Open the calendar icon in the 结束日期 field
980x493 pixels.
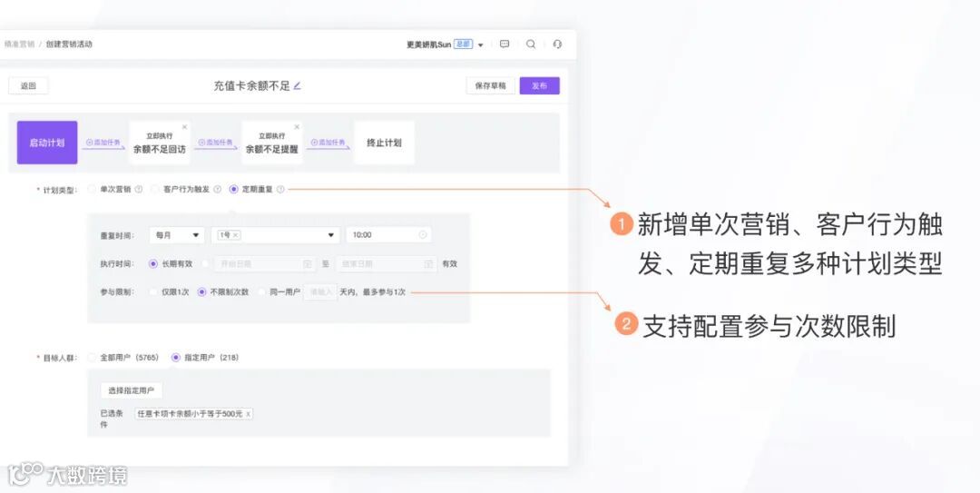pos(428,264)
